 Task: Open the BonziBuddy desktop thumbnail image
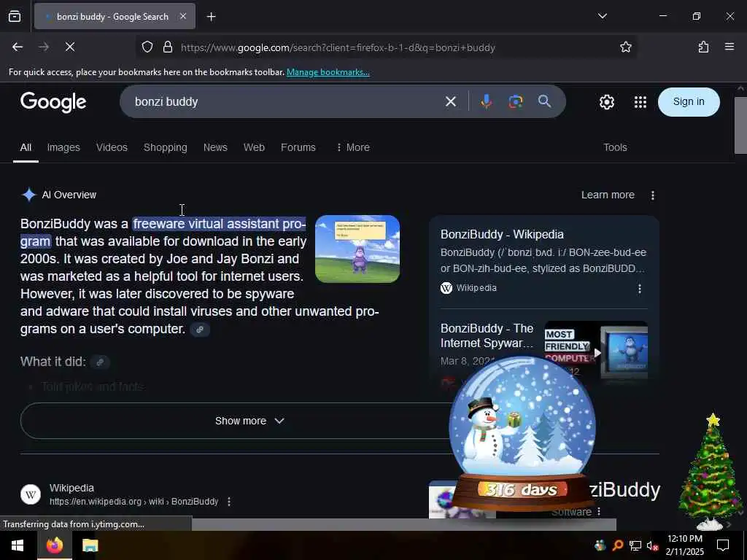click(x=357, y=249)
